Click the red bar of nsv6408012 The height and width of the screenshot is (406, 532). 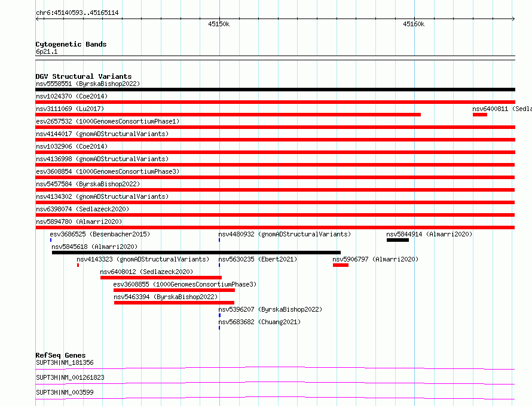(x=161, y=278)
